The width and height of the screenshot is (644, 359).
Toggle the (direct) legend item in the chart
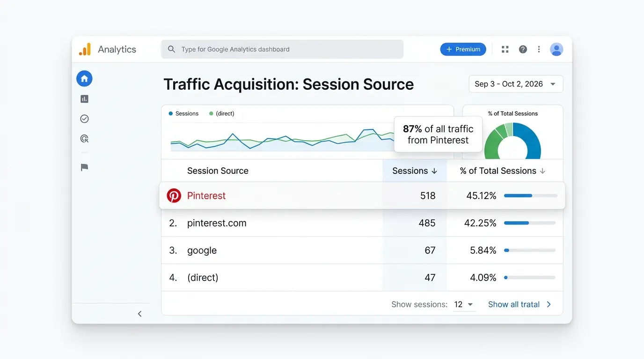click(x=221, y=114)
